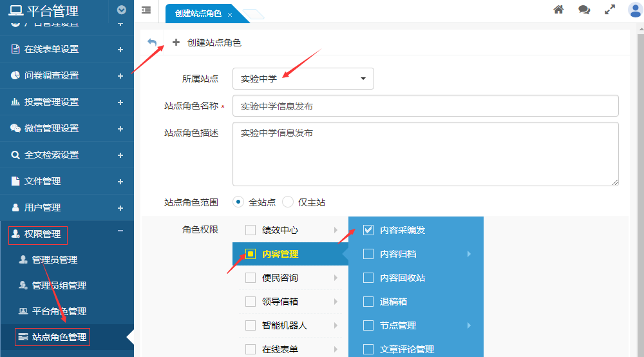This screenshot has width=644, height=357.
Task: Toggle fullscreen with the expand icon
Action: [609, 10]
